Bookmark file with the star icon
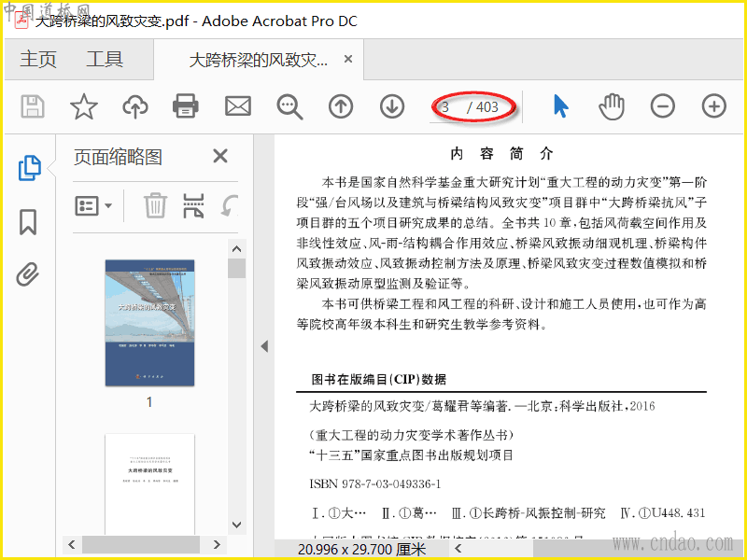Screen dimensions: 747x560 point(84,106)
